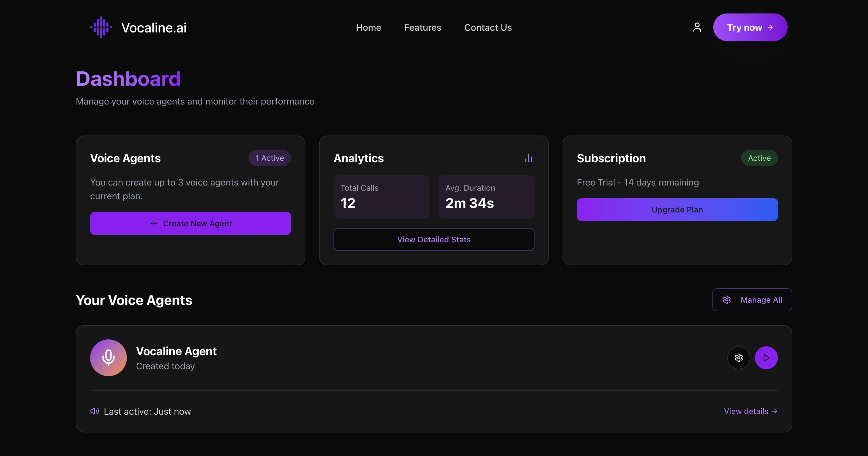868x456 pixels.
Task: Click the Upgrade Plan button
Action: [x=677, y=210]
